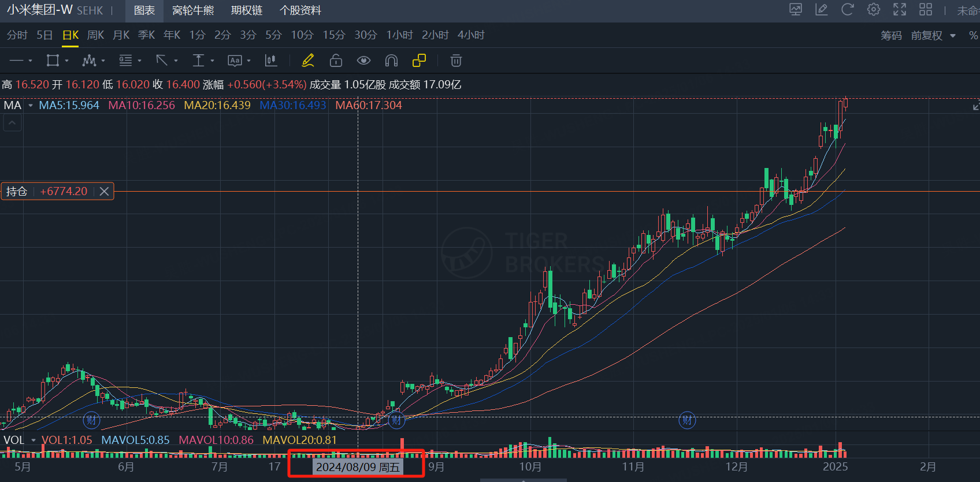This screenshot has width=980, height=482.
Task: Switch to the 窝轮牛熊 tab
Action: (x=193, y=10)
